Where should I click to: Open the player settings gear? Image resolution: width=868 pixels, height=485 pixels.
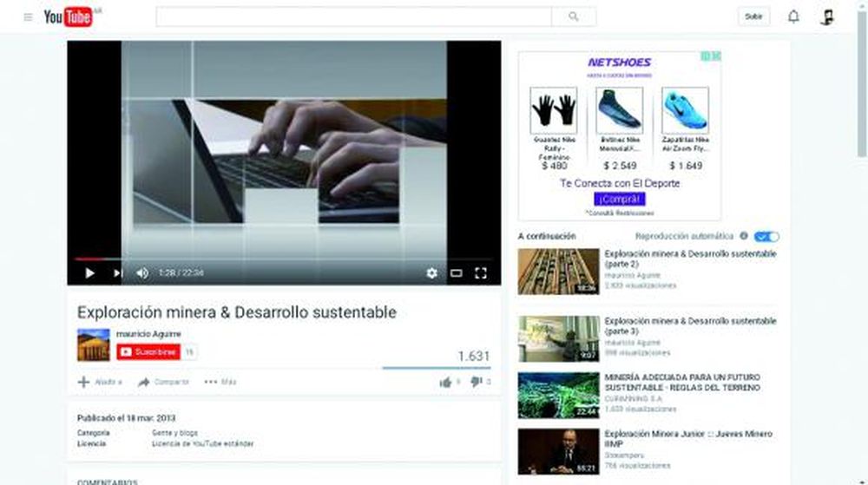click(431, 272)
